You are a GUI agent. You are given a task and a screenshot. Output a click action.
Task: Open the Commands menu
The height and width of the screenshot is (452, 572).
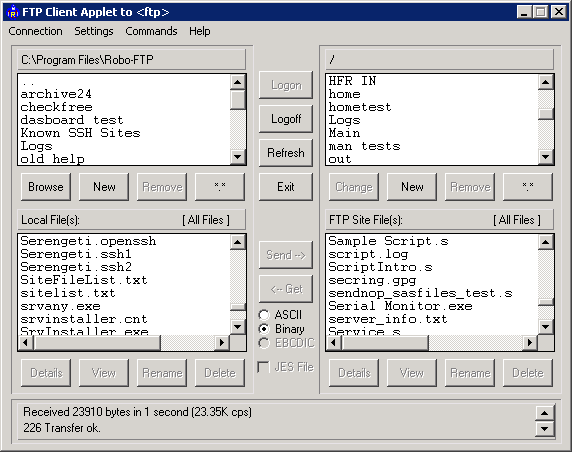[x=151, y=31]
